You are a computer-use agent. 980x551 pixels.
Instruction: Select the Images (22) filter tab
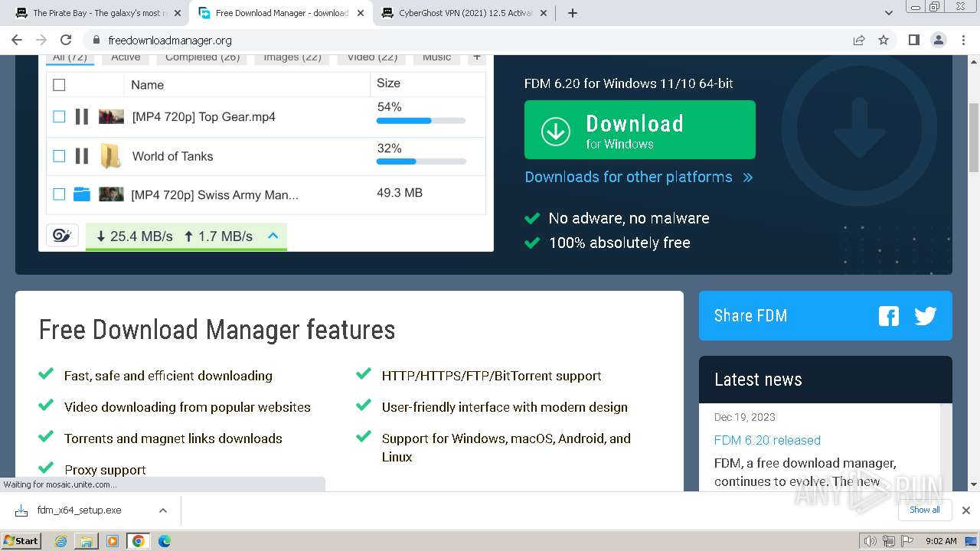pos(292,57)
